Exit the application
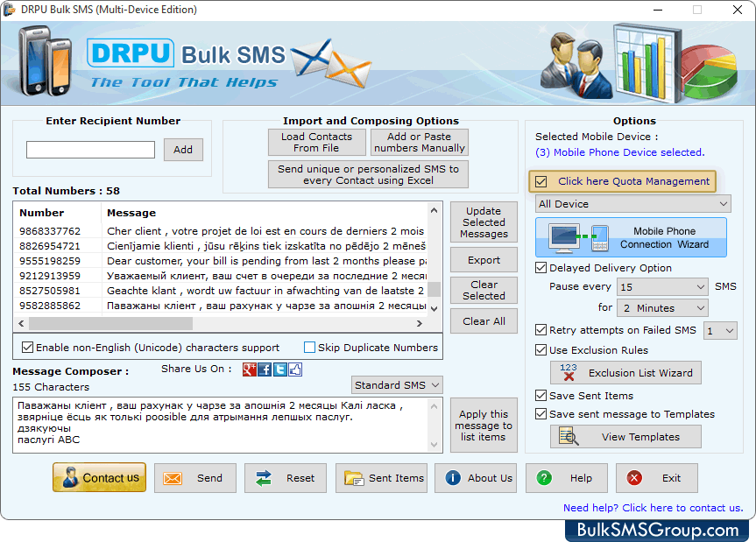Viewport: 756px width, 542px height. click(x=656, y=478)
